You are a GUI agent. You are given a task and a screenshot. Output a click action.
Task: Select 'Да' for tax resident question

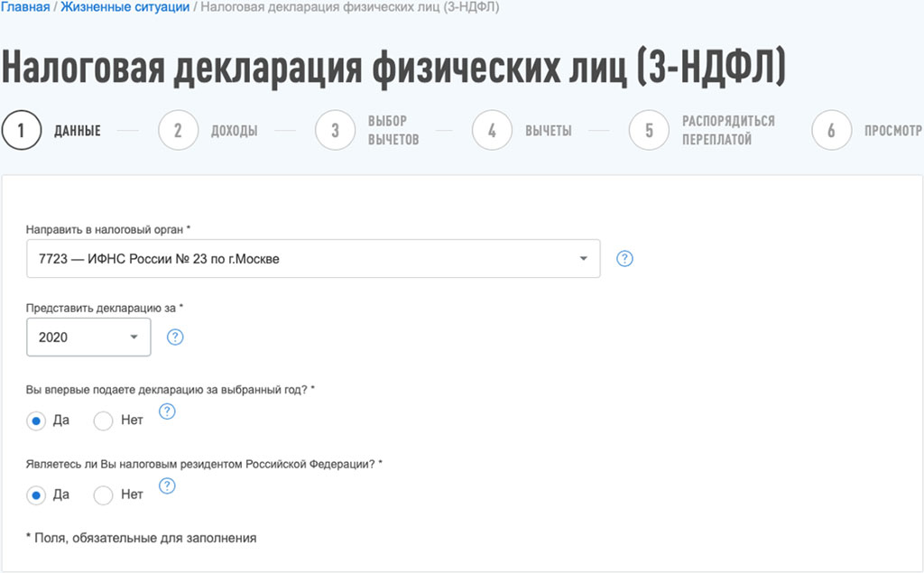(37, 495)
